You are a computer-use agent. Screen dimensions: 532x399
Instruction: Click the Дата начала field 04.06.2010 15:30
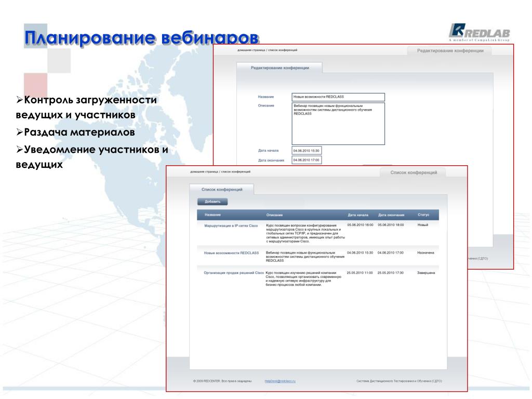pos(307,150)
